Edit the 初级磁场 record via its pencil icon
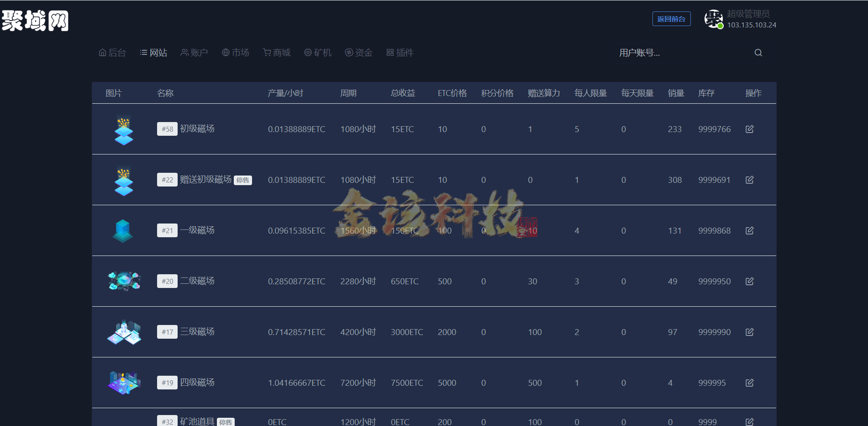The height and width of the screenshot is (426, 868). [750, 129]
